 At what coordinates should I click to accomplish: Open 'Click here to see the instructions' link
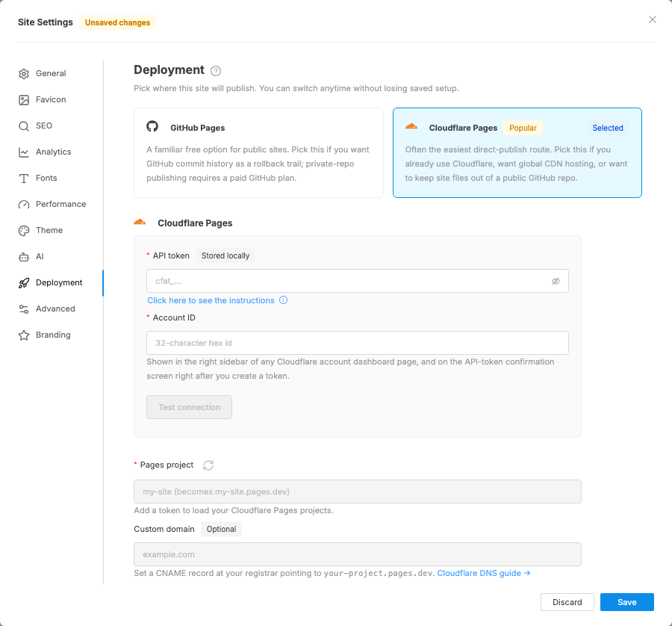pos(211,300)
